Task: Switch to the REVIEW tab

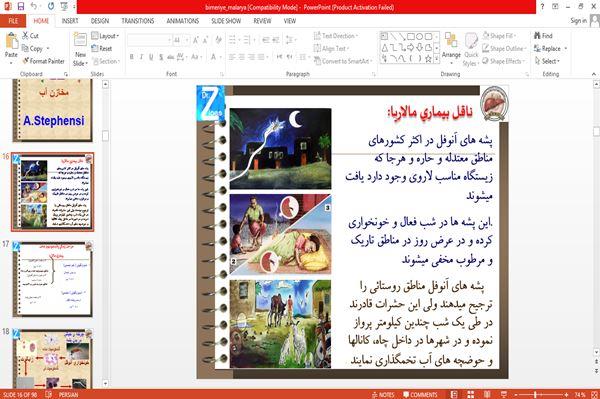Action: (x=262, y=21)
